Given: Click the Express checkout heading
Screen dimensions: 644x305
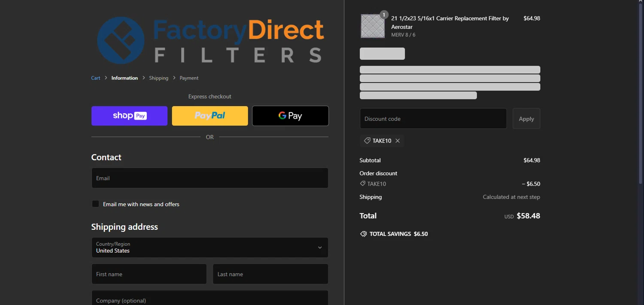Looking at the screenshot, I should (210, 96).
